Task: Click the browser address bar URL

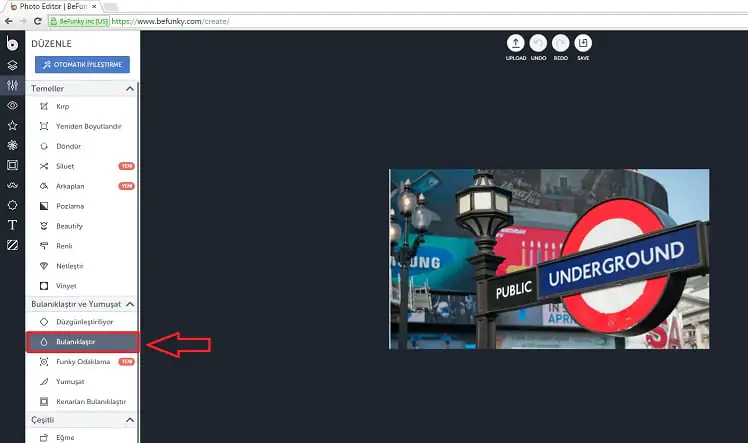Action: (x=170, y=21)
